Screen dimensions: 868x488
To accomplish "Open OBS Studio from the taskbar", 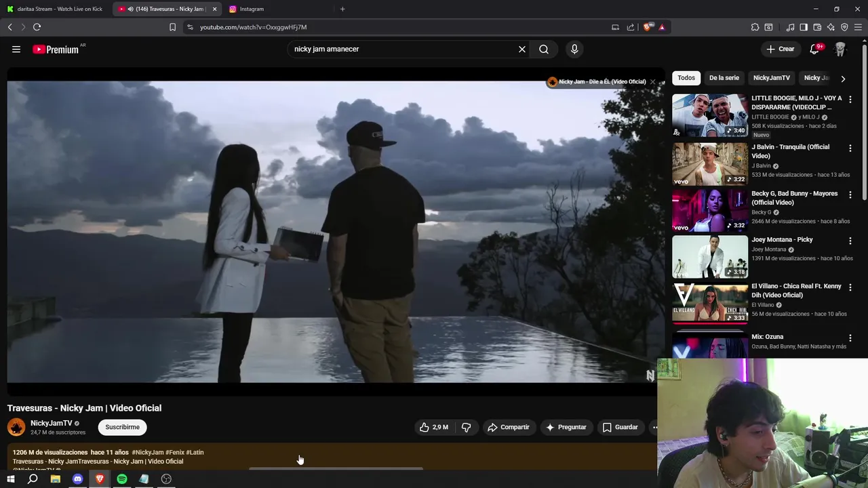I will click(x=166, y=479).
